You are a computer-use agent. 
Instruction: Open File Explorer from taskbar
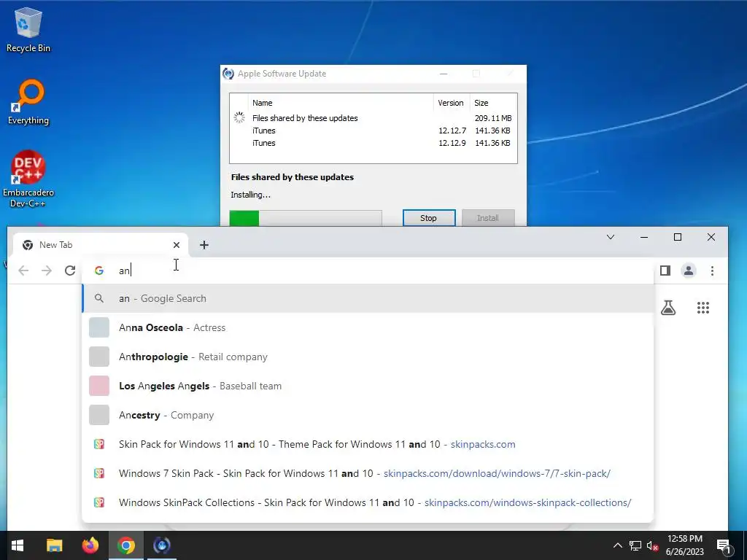54,545
